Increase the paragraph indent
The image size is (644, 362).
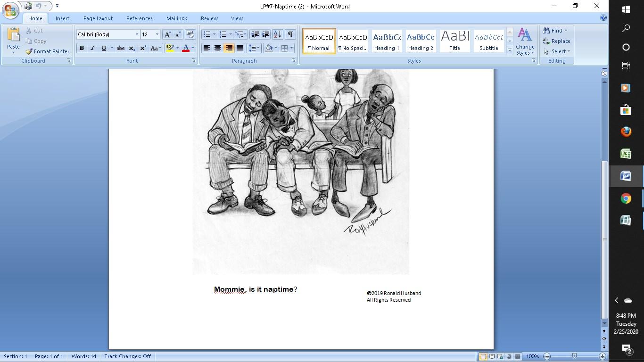click(x=266, y=34)
